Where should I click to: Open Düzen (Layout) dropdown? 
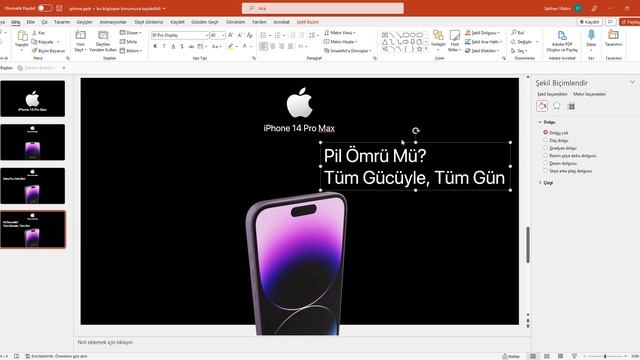[x=131, y=33]
